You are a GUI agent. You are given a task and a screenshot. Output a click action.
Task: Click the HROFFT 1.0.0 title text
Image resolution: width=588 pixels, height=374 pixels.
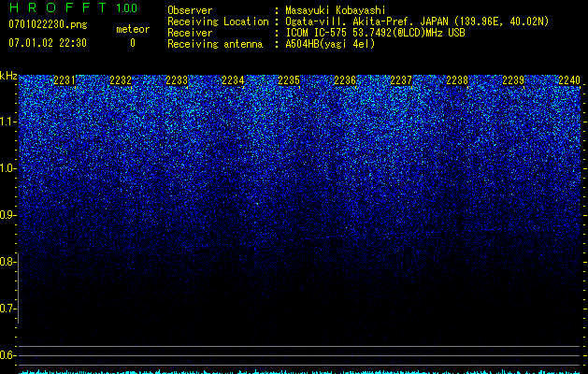pyautogui.click(x=73, y=7)
